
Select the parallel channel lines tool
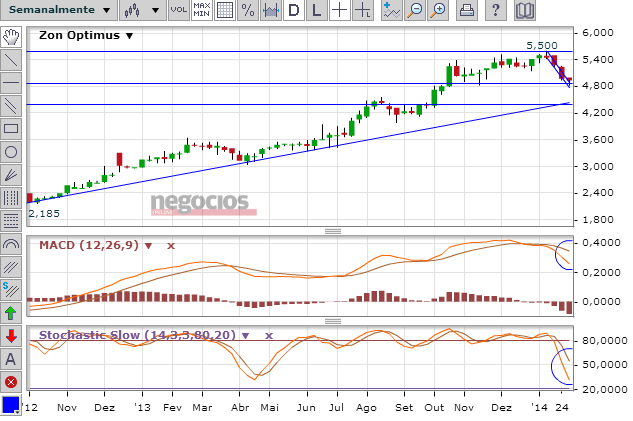click(x=11, y=106)
